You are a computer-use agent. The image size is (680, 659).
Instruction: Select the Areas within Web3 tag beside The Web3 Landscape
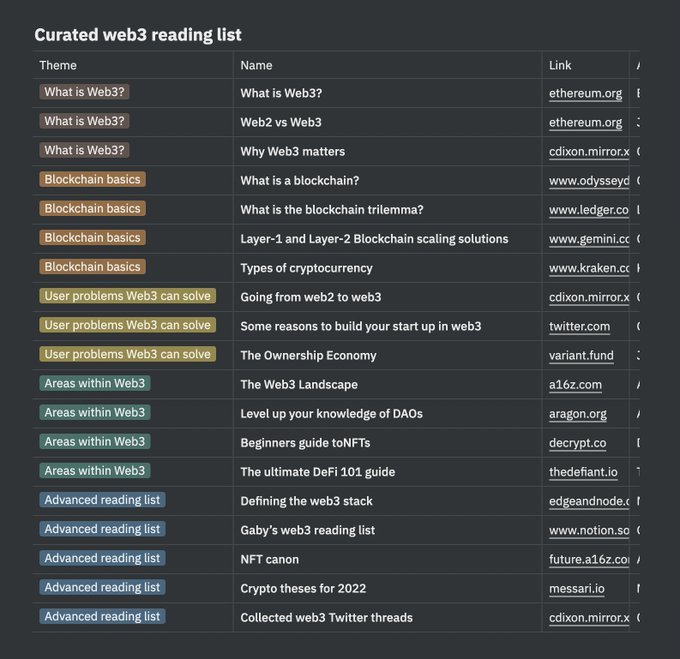pos(95,383)
